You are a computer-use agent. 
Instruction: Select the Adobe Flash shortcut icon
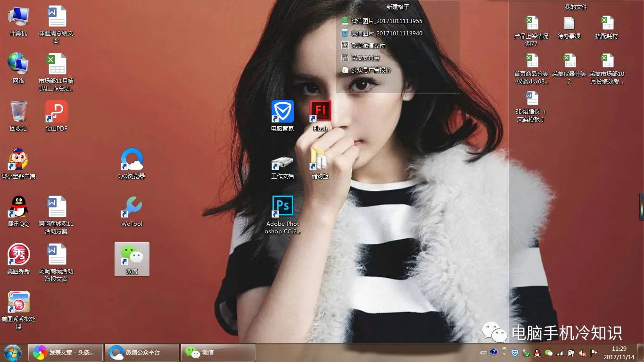point(320,116)
